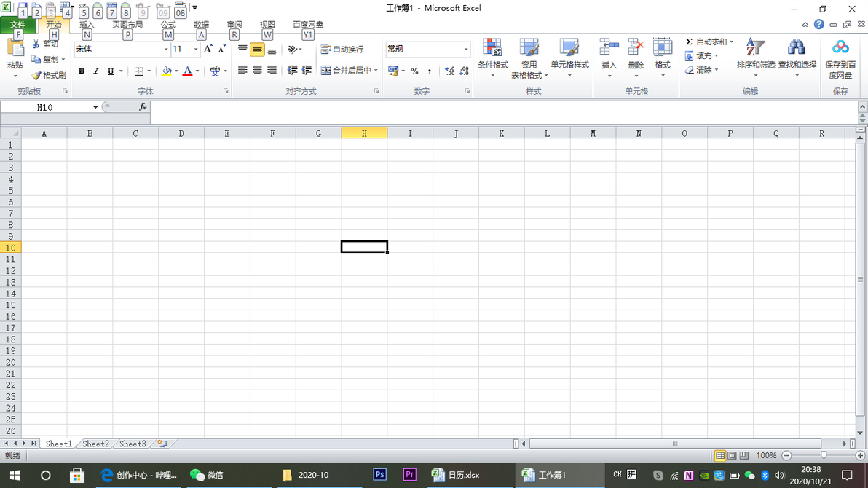Toggle underline formatting
The width and height of the screenshot is (868, 488).
click(111, 71)
